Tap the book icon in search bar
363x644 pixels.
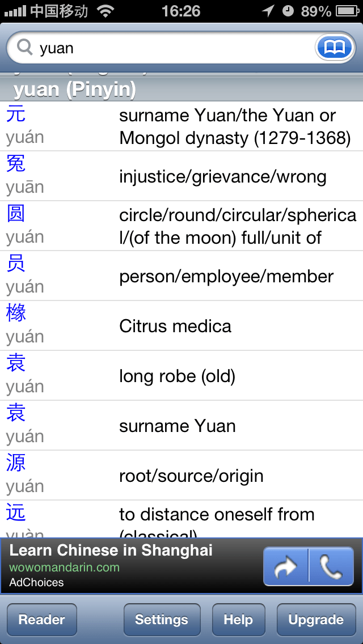coord(334,48)
